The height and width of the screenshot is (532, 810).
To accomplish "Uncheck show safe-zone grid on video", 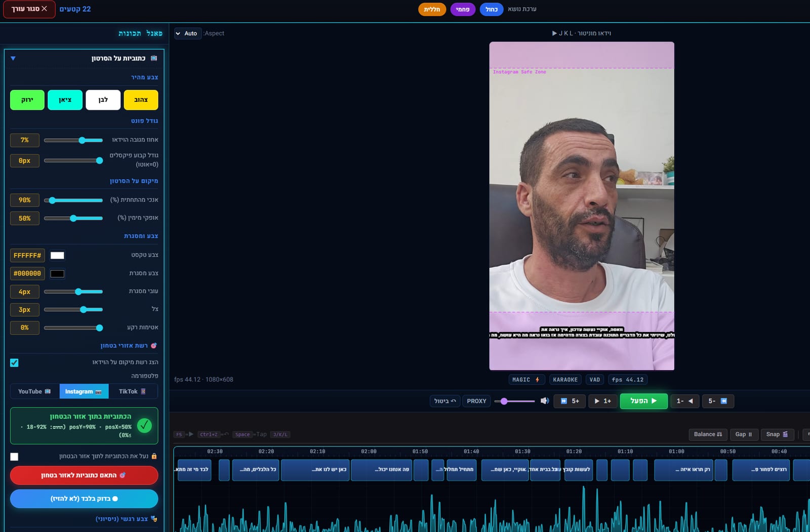I will click(x=14, y=362).
